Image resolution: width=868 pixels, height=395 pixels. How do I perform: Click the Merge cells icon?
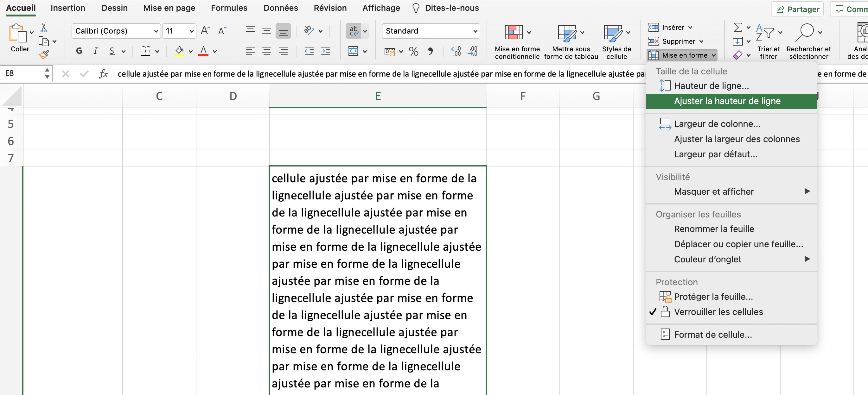[353, 51]
